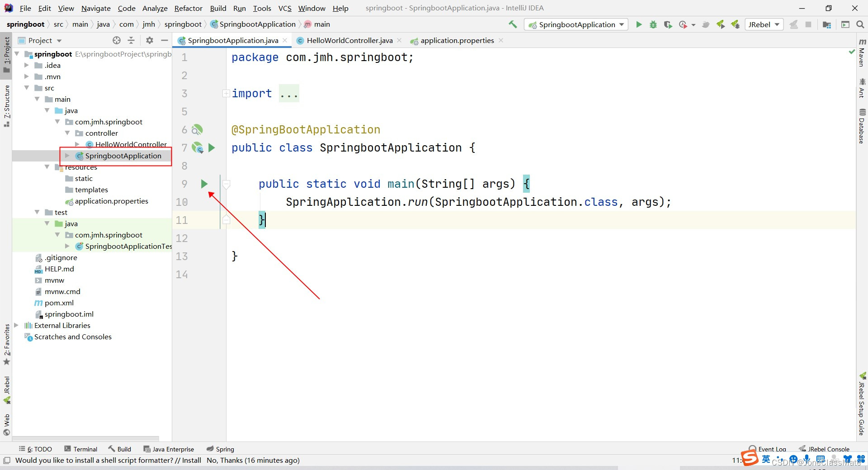Viewport: 868px width, 470px height.
Task: Locate current file with crosshair icon
Action: (x=117, y=40)
